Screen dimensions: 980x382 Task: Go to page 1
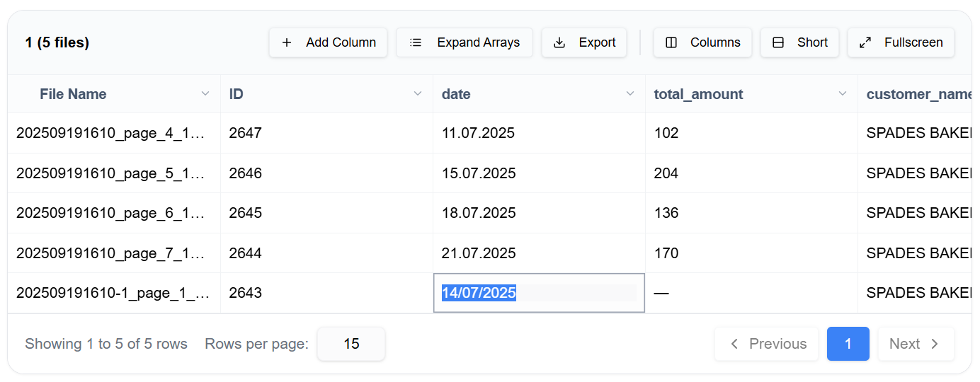click(848, 344)
